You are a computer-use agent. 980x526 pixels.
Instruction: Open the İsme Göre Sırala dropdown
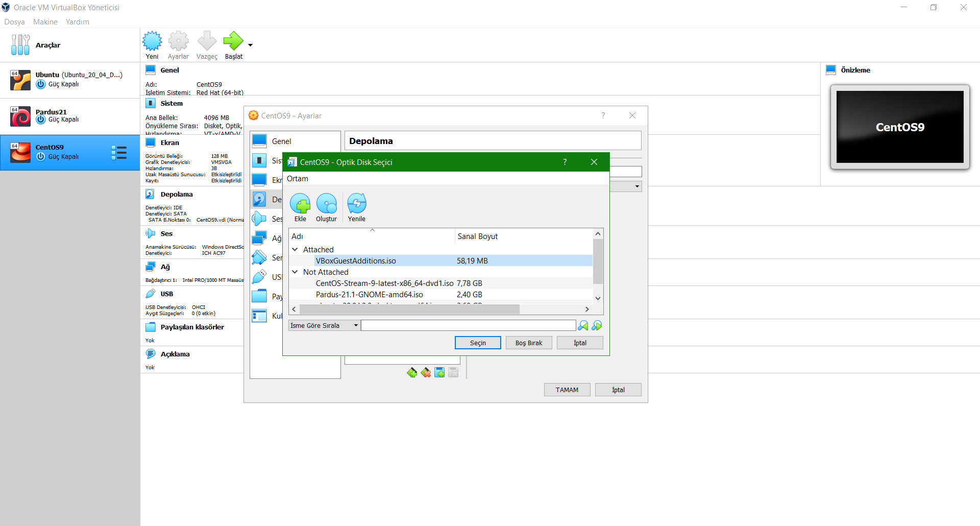tap(324, 325)
